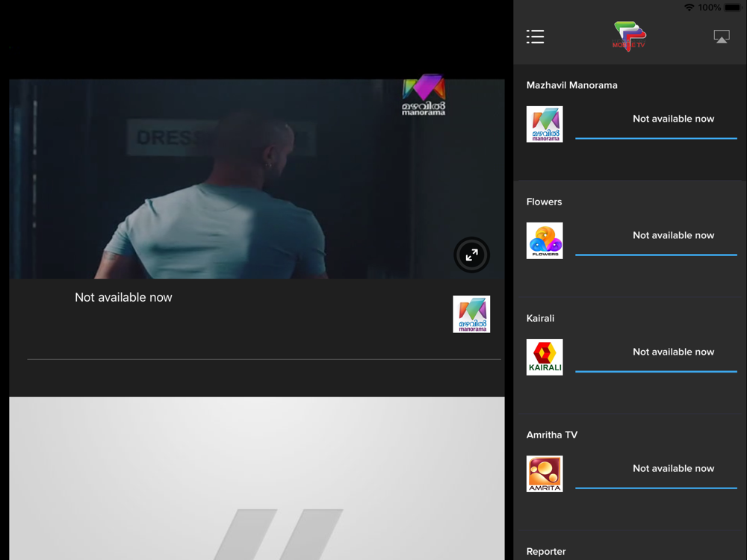Click the Kairali programme progress bar
Screen dimensions: 747x560
coord(656,371)
